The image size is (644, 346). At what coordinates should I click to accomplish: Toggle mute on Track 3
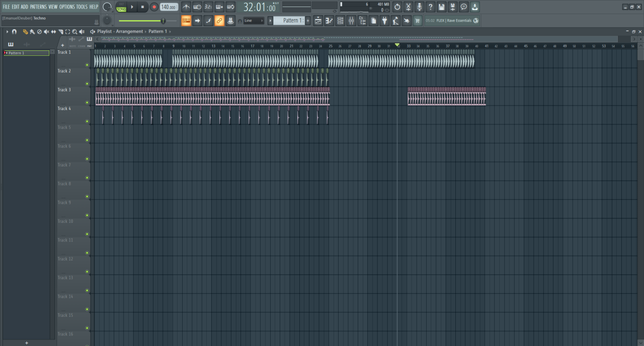(x=87, y=103)
